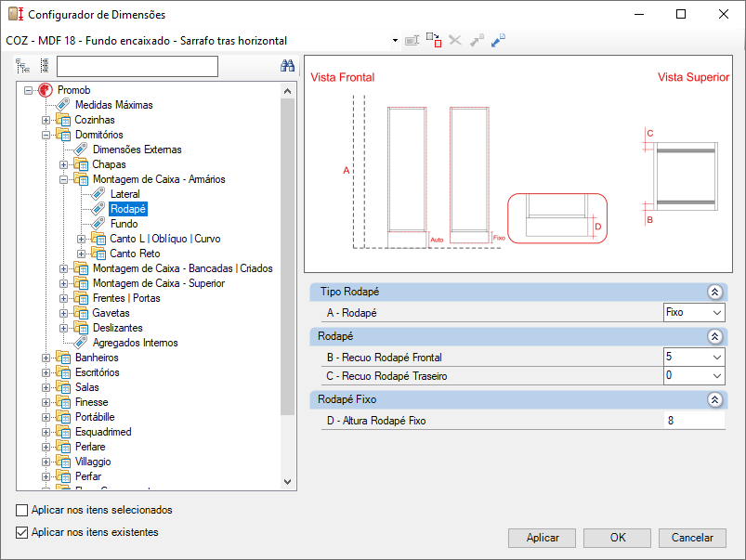Select the Lateral tree item
This screenshot has height=560, width=746.
click(125, 194)
